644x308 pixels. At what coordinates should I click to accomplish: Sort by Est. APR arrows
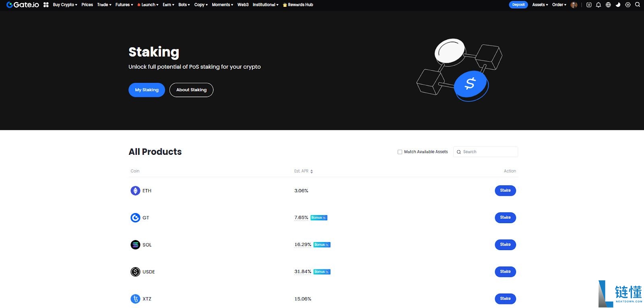[312, 171]
